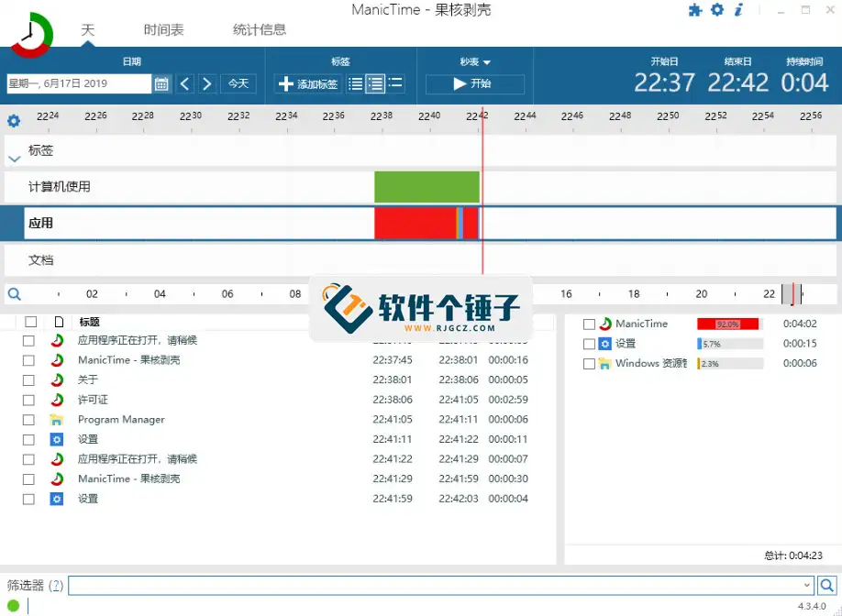Click the green status indicator dot

point(14,606)
